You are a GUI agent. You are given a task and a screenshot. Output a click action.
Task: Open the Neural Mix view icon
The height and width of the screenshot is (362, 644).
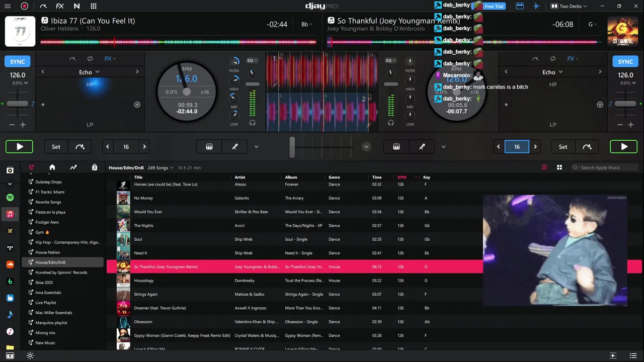point(76,6)
